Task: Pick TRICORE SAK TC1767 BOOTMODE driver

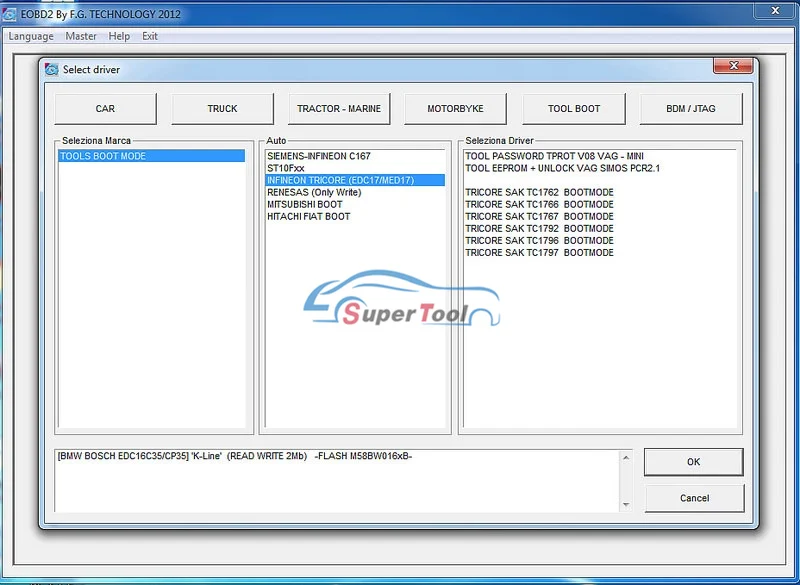Action: pyautogui.click(x=539, y=217)
